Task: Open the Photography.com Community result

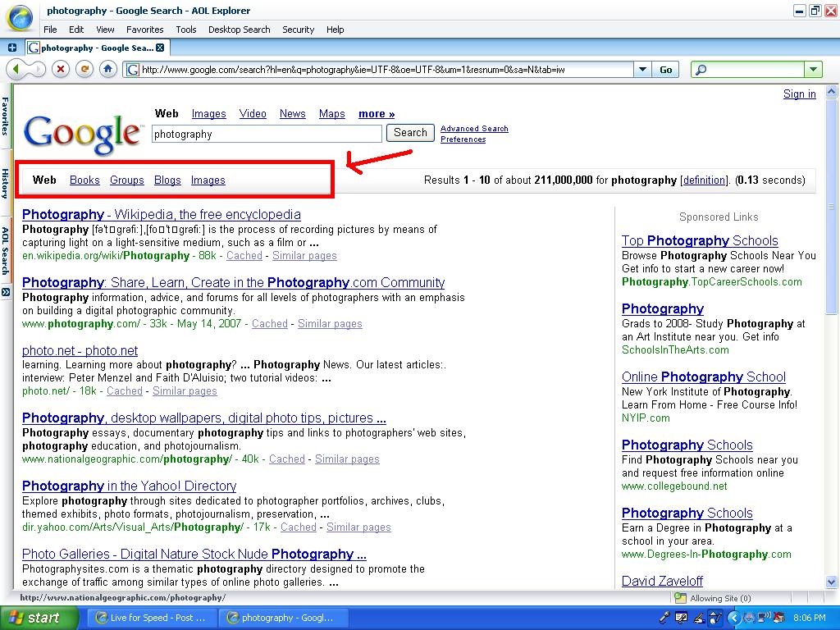Action: pos(233,282)
